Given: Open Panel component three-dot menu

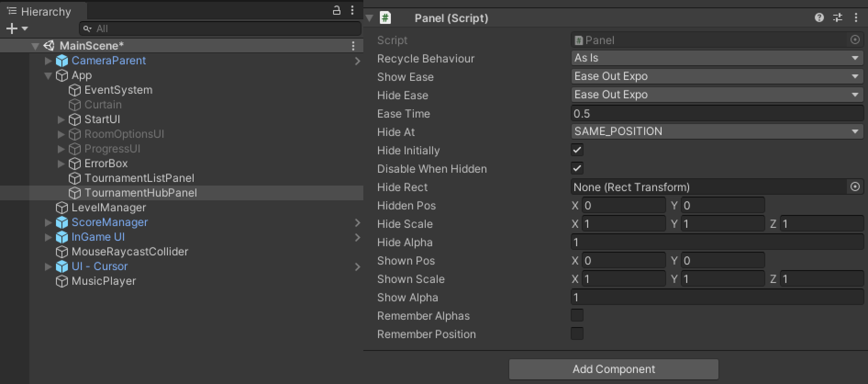Looking at the screenshot, I should pyautogui.click(x=856, y=18).
